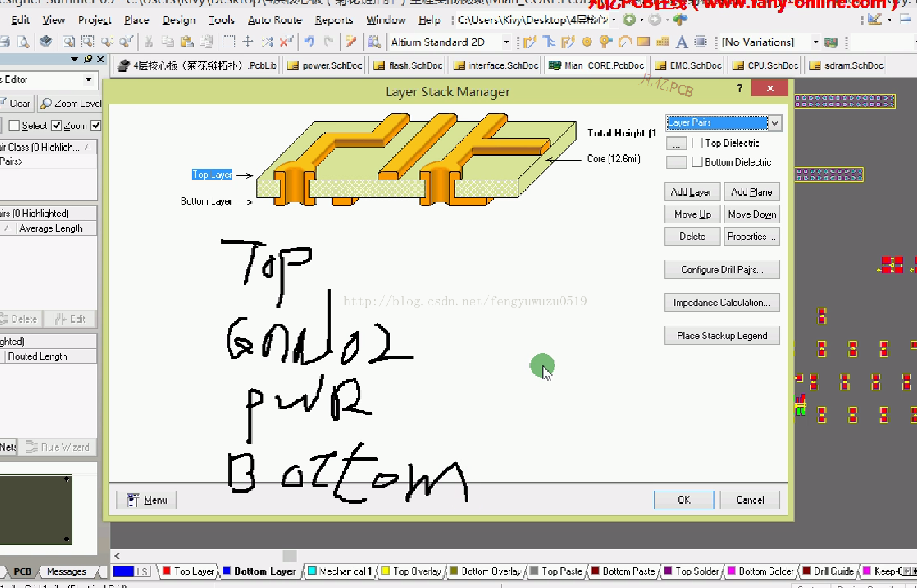Select the place string A icon
The width and height of the screenshot is (917, 588).
point(682,42)
